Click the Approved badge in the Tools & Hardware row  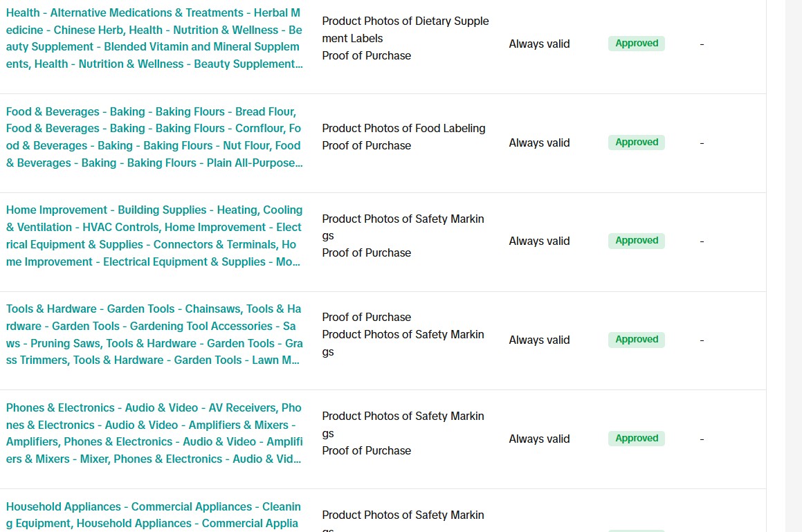tap(636, 340)
